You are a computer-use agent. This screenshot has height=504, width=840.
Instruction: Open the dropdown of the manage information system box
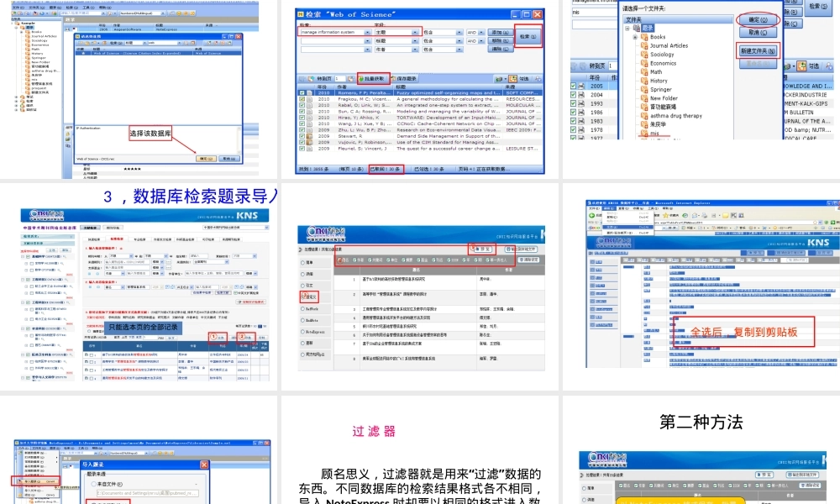click(368, 32)
